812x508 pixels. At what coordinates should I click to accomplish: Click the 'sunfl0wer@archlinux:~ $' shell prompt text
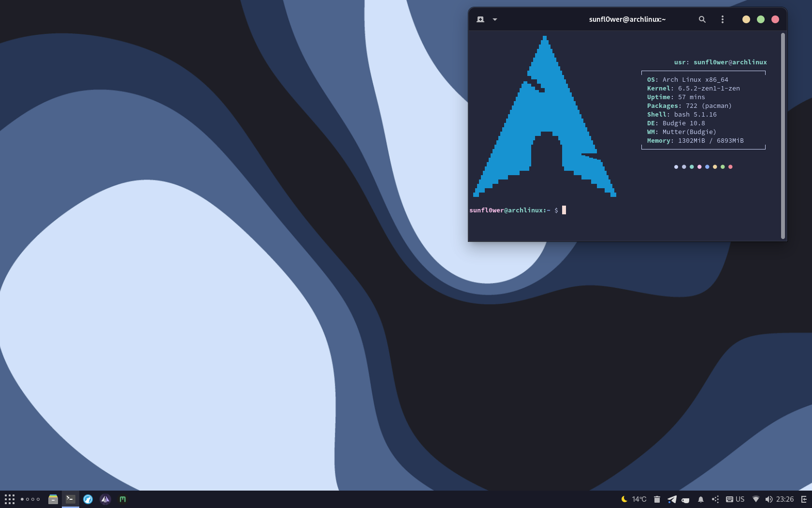[514, 210]
